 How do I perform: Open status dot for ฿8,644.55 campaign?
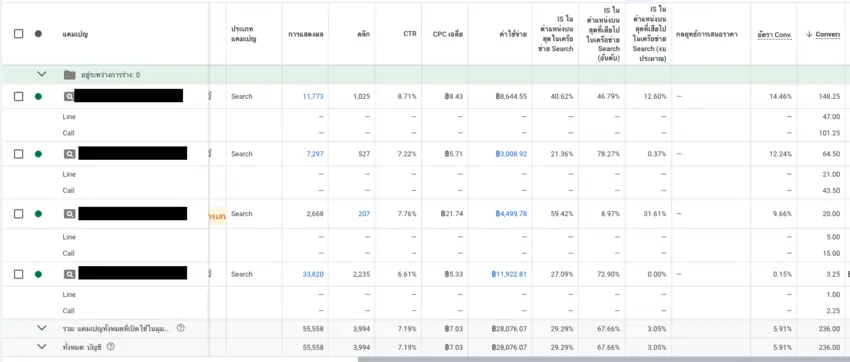38,96
